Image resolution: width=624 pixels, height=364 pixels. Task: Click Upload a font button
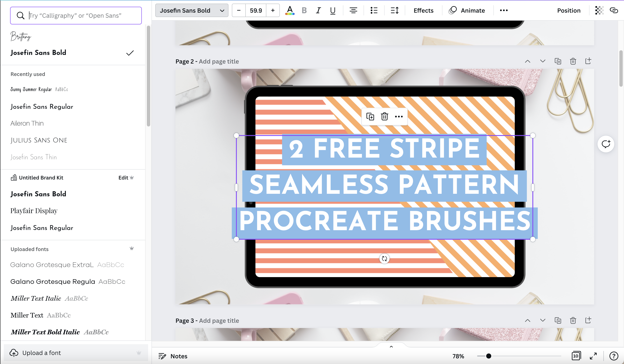click(76, 353)
